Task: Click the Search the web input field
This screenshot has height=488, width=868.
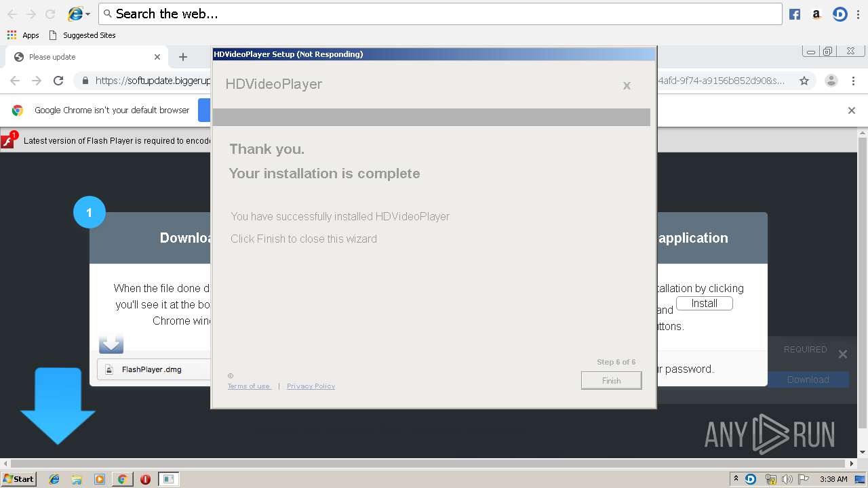Action: coord(440,14)
